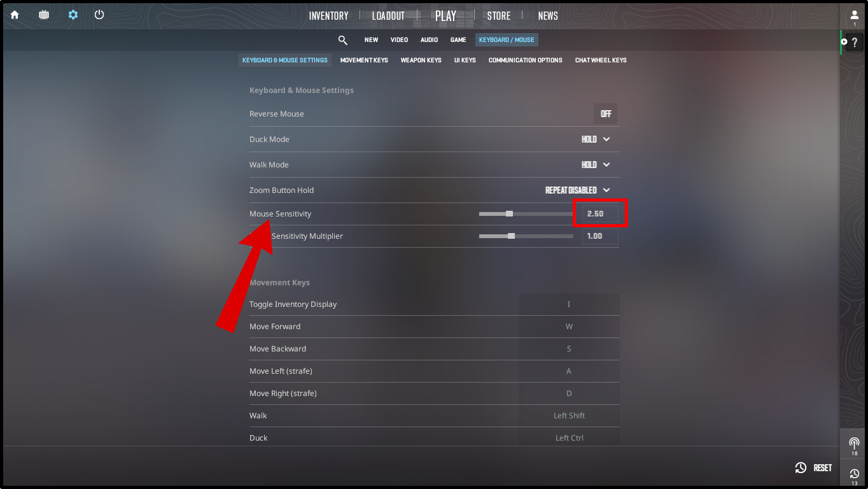Open the broadcast antenna sidebar icon

coord(854,443)
